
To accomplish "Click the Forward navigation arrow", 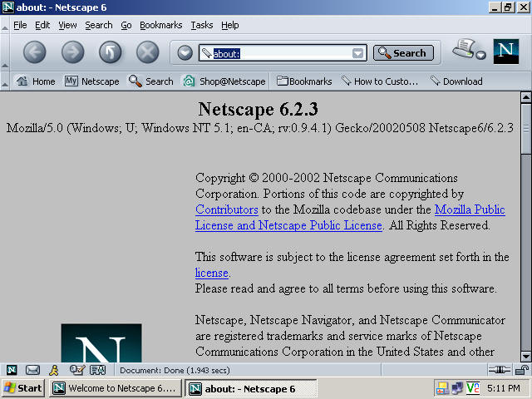I will click(72, 52).
